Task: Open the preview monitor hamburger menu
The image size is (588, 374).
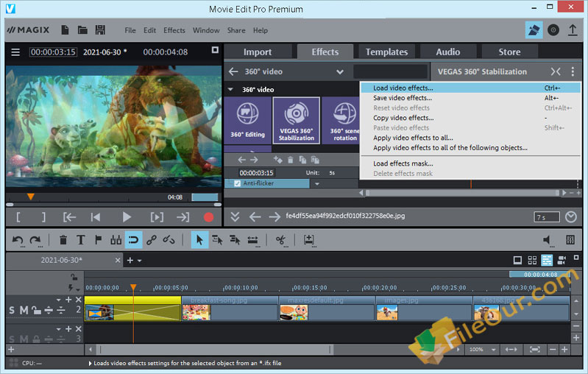Action: (15, 52)
